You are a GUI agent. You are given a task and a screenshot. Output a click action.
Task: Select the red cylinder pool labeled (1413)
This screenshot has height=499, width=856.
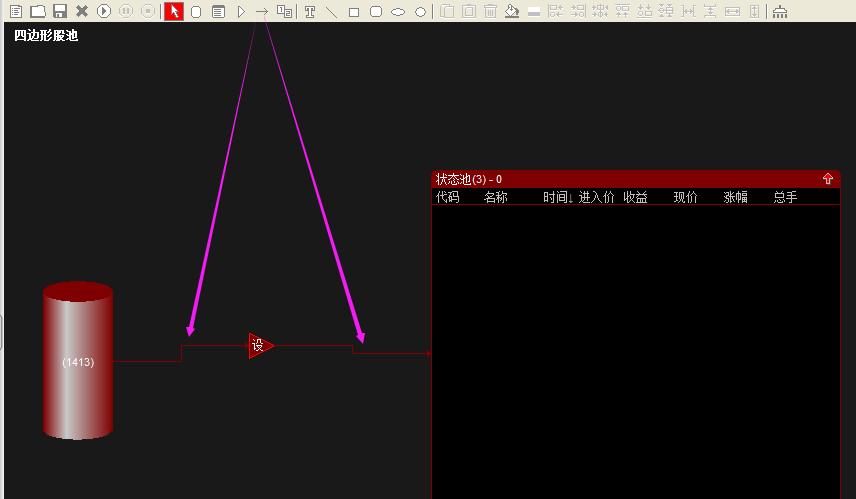tap(78, 361)
